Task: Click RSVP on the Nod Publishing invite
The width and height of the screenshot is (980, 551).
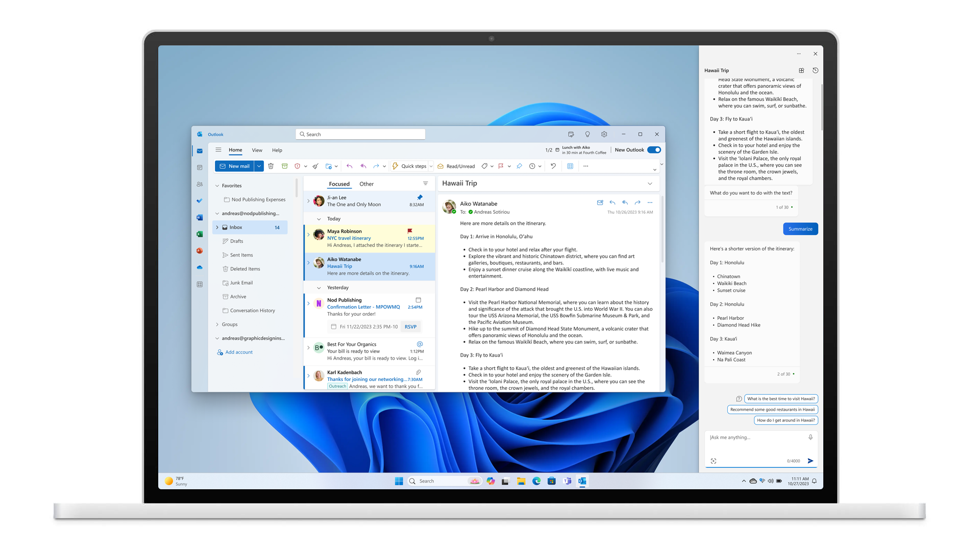Action: click(410, 327)
